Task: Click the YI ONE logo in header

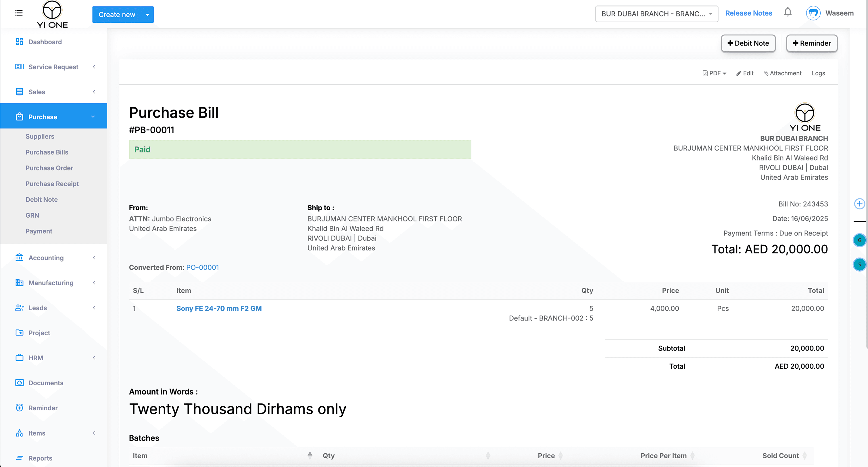Action: [x=52, y=14]
